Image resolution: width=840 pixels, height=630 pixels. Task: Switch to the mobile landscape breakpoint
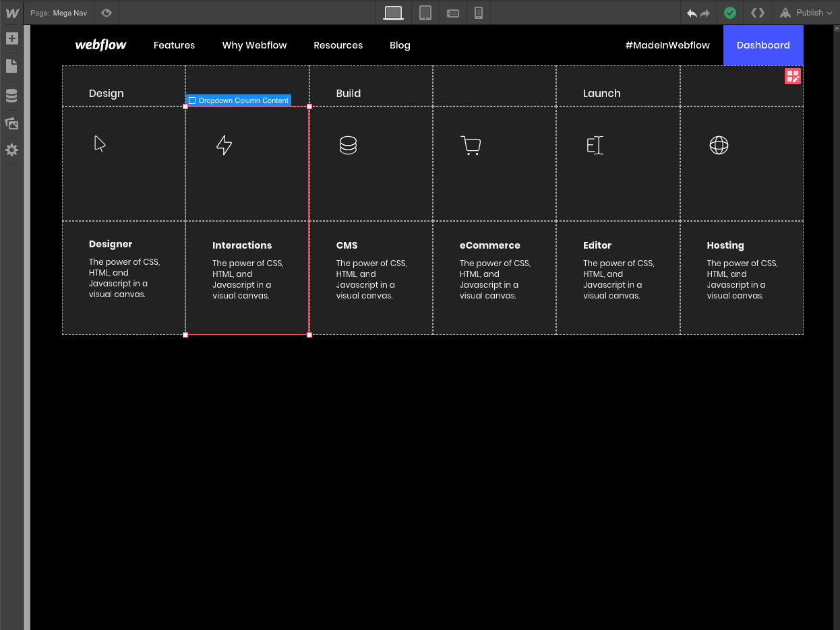click(452, 13)
